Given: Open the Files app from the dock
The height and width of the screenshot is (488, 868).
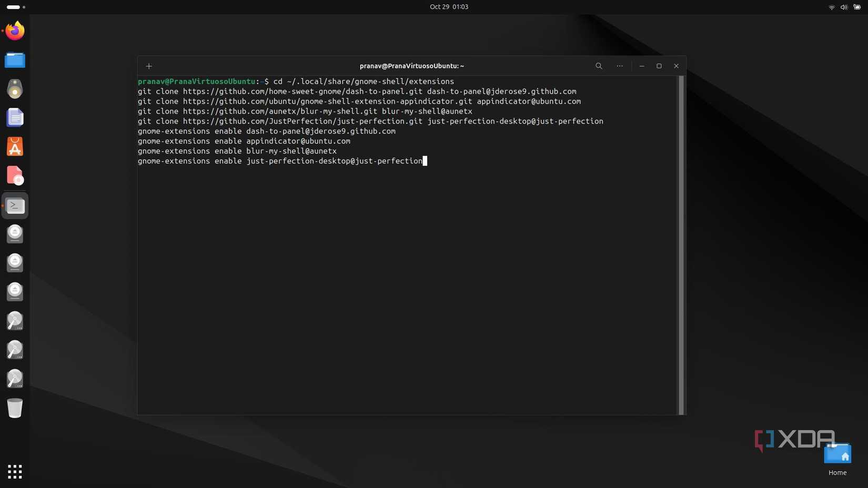Looking at the screenshot, I should [x=15, y=60].
